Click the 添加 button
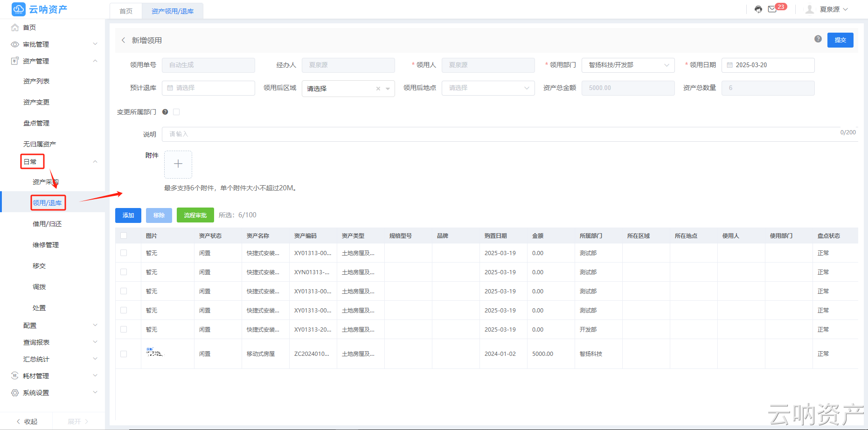The width and height of the screenshot is (868, 430). (128, 215)
